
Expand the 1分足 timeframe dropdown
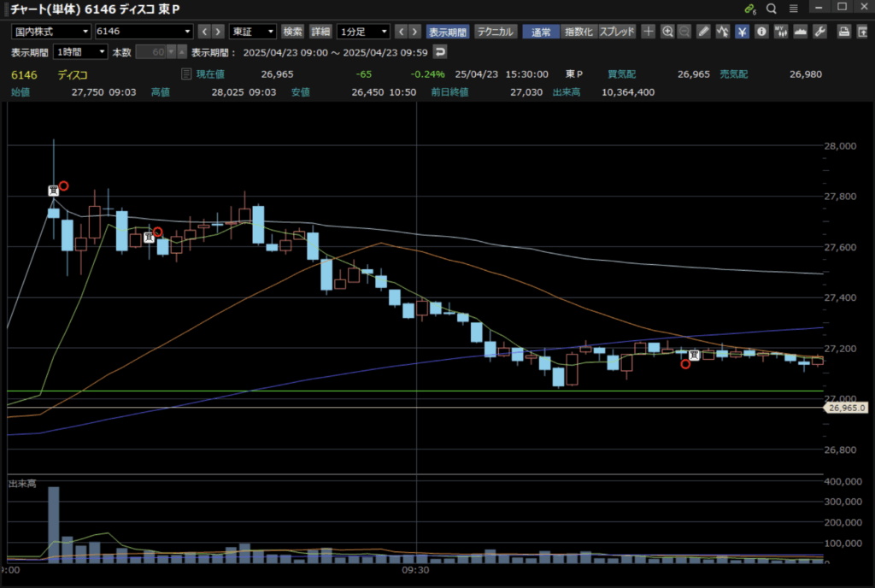pyautogui.click(x=363, y=32)
